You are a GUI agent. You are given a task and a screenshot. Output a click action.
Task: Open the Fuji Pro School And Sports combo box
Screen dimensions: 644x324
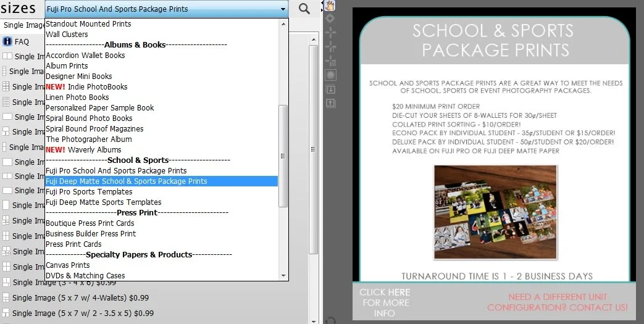(x=166, y=9)
